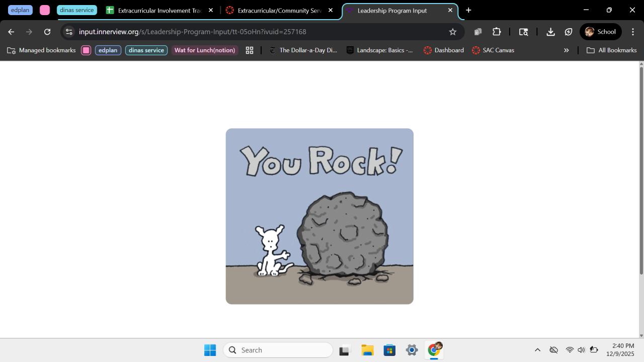Open the SAC Canvas bookmark
This screenshot has width=644, height=362.
pos(493,50)
